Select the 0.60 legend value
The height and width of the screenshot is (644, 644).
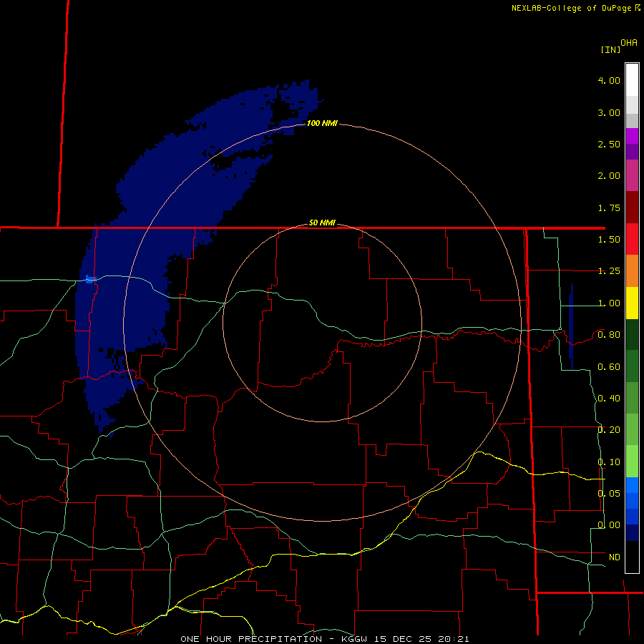[609, 367]
